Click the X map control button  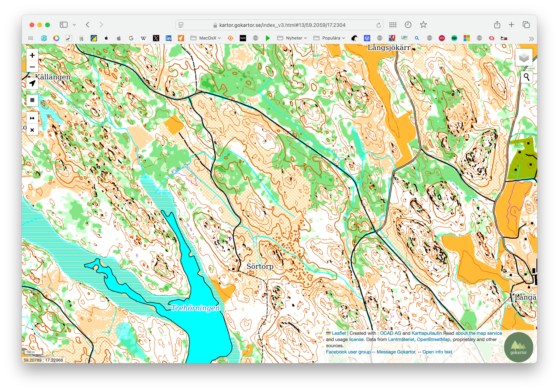(32, 130)
